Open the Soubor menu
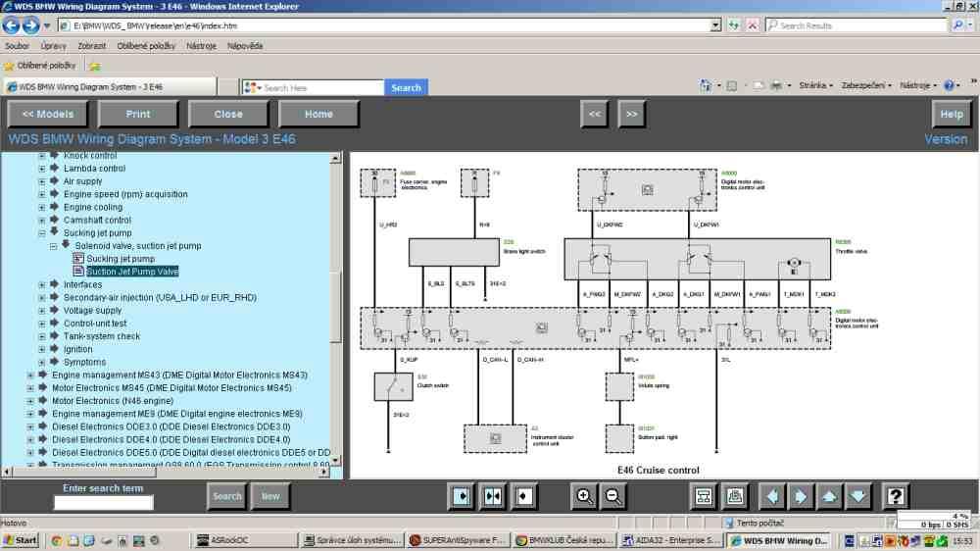 pyautogui.click(x=17, y=46)
